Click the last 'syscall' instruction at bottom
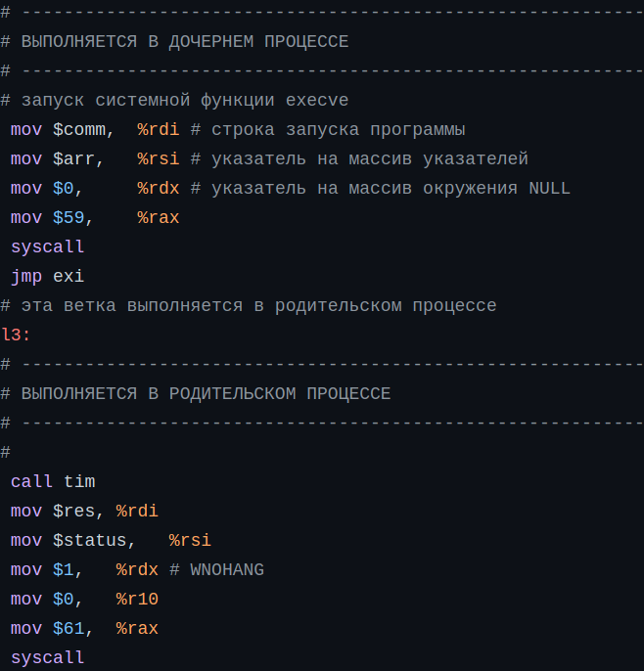Viewport: 644px width, 671px height. [48, 658]
